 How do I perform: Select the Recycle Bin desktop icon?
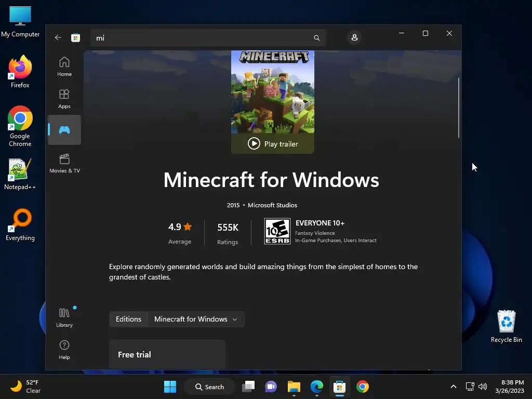pos(506,326)
